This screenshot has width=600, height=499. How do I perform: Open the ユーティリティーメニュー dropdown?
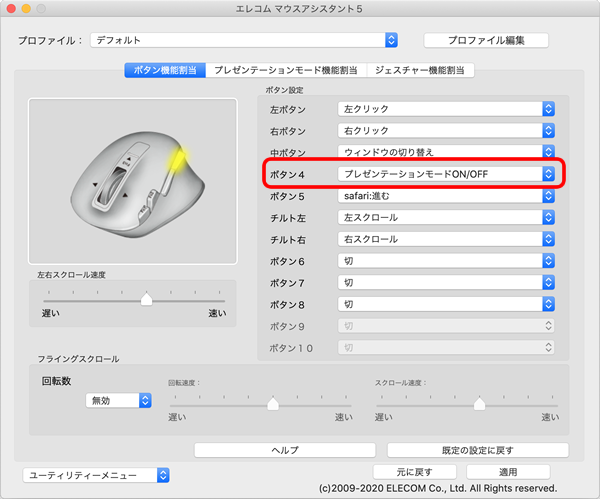(x=96, y=475)
